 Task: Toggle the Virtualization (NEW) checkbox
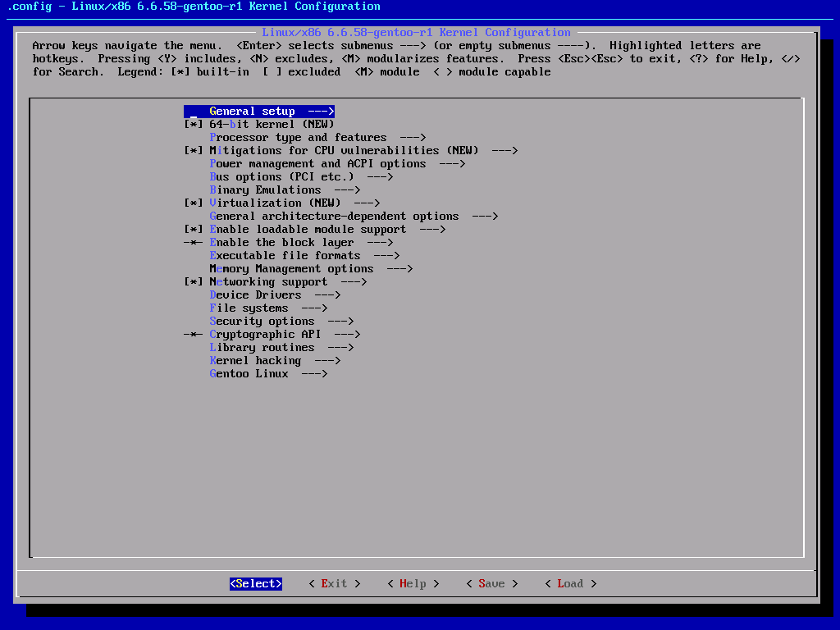[194, 203]
